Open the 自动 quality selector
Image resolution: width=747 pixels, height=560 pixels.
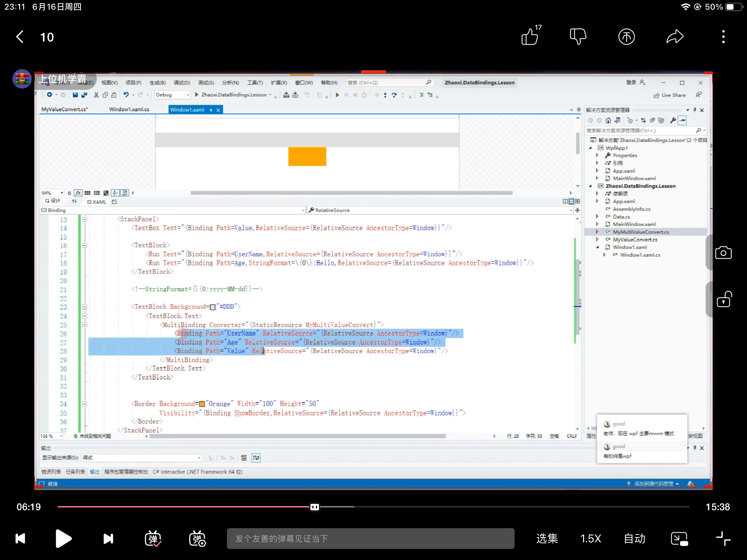pos(635,539)
